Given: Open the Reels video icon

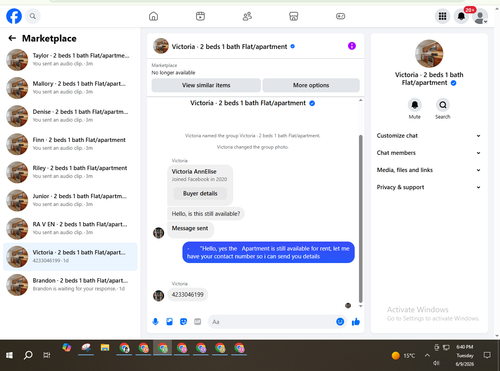Looking at the screenshot, I should pos(200,16).
